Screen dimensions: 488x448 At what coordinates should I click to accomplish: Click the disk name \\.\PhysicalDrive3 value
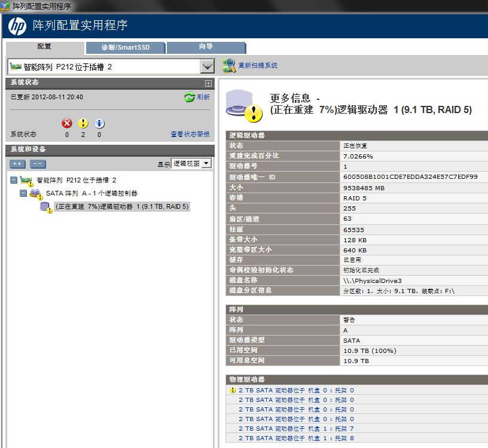tap(373, 281)
